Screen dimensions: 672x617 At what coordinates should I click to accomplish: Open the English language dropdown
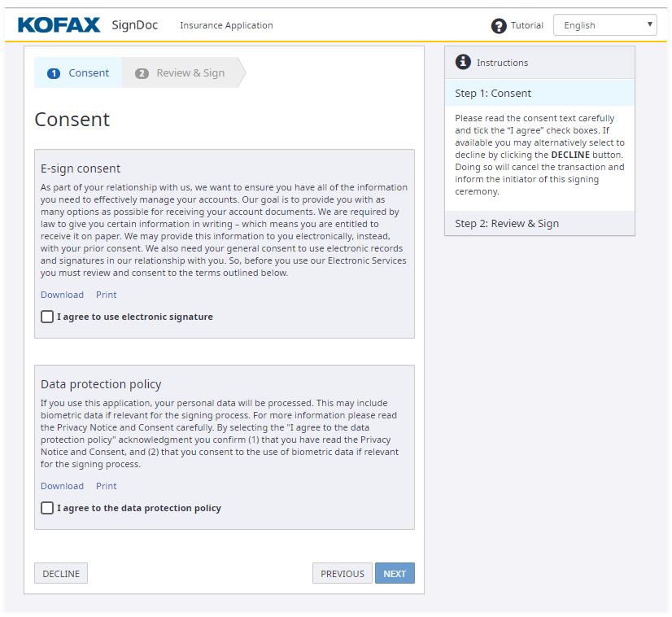pos(604,25)
